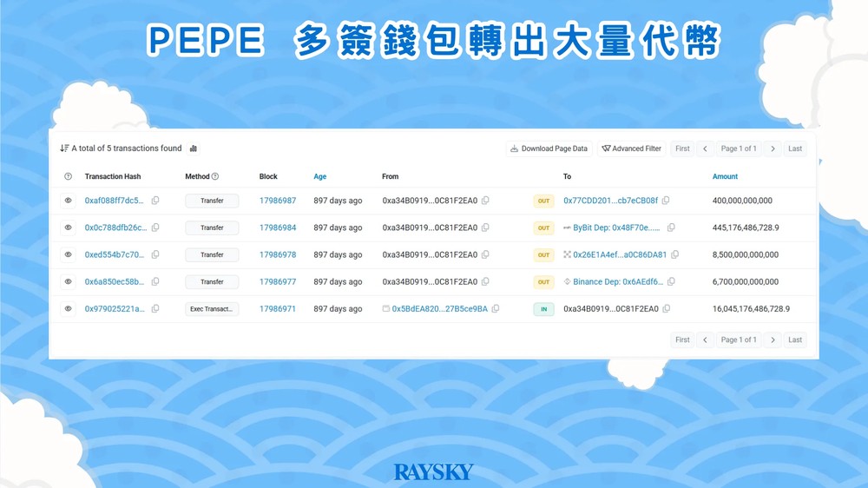Go to next page using bottom arrow
868x488 pixels.
[773, 340]
